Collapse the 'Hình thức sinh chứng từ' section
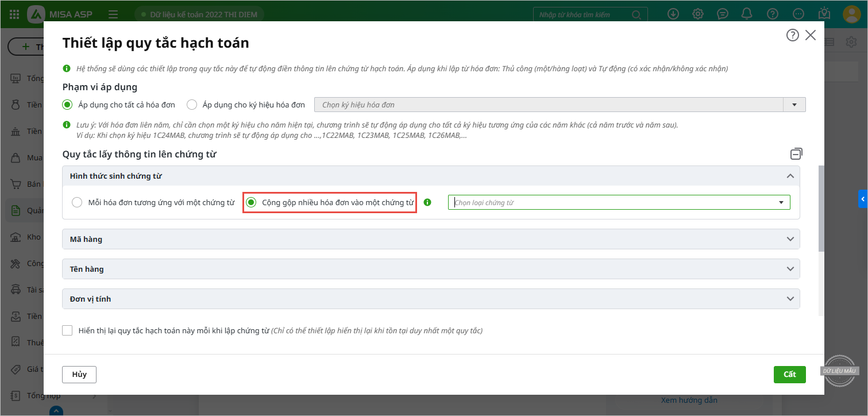Viewport: 868px width, 416px height. (x=791, y=176)
